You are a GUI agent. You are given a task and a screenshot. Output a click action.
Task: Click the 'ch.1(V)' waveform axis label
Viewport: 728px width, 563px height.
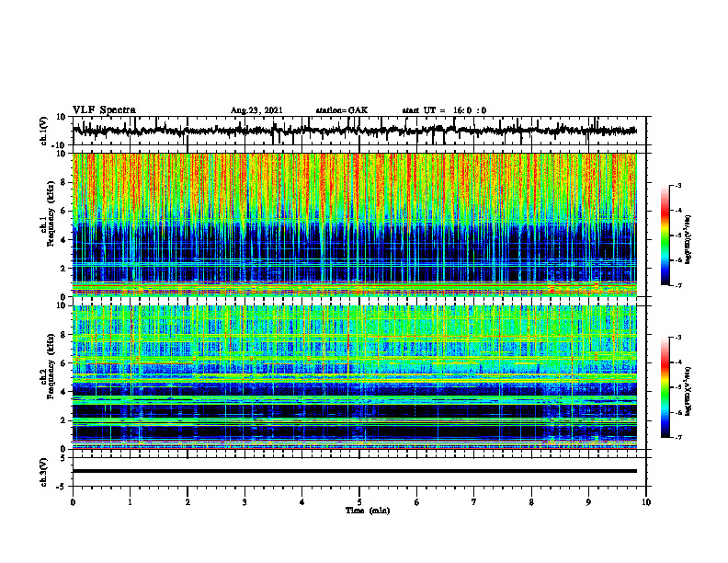44,131
